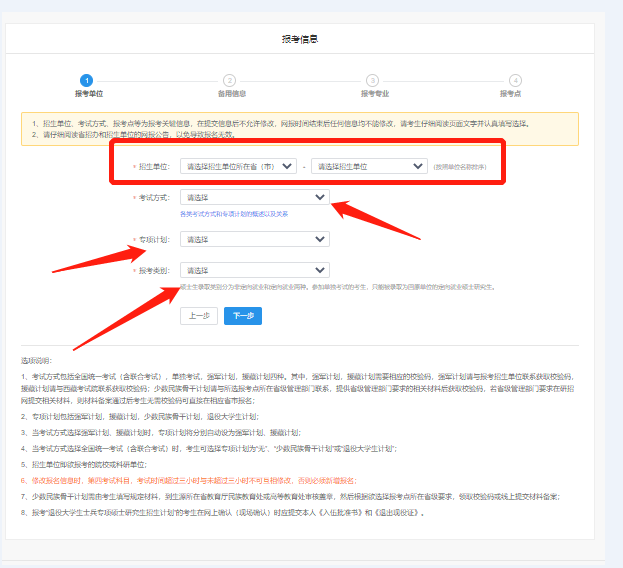Expand the 请选择招生单位 dropdown

tap(368, 166)
